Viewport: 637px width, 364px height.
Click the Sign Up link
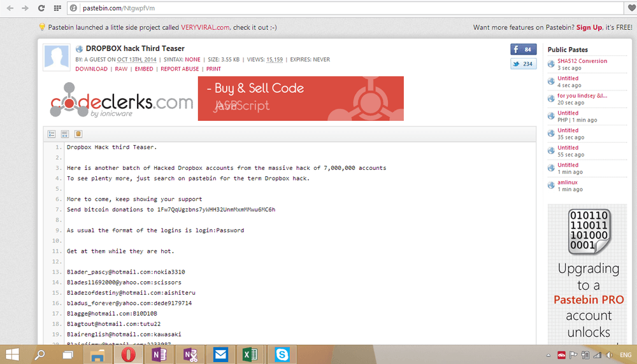pyautogui.click(x=589, y=27)
